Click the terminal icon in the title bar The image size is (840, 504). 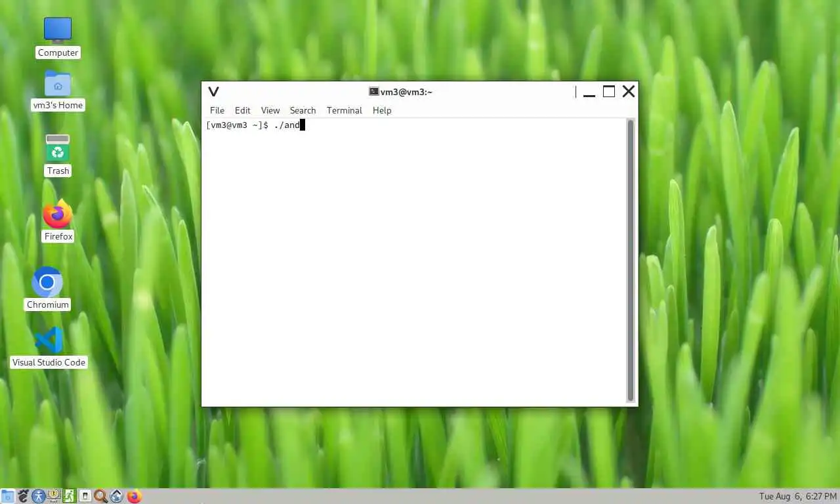point(373,92)
